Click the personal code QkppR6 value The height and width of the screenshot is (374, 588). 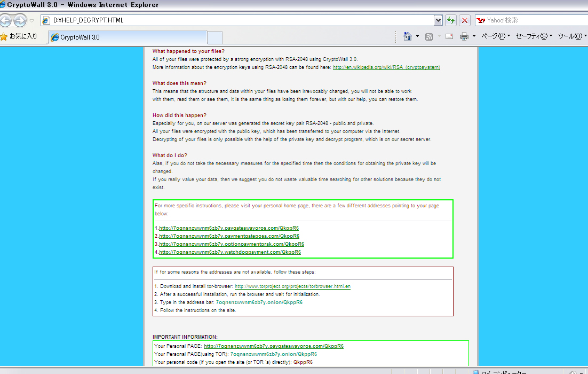point(303,362)
